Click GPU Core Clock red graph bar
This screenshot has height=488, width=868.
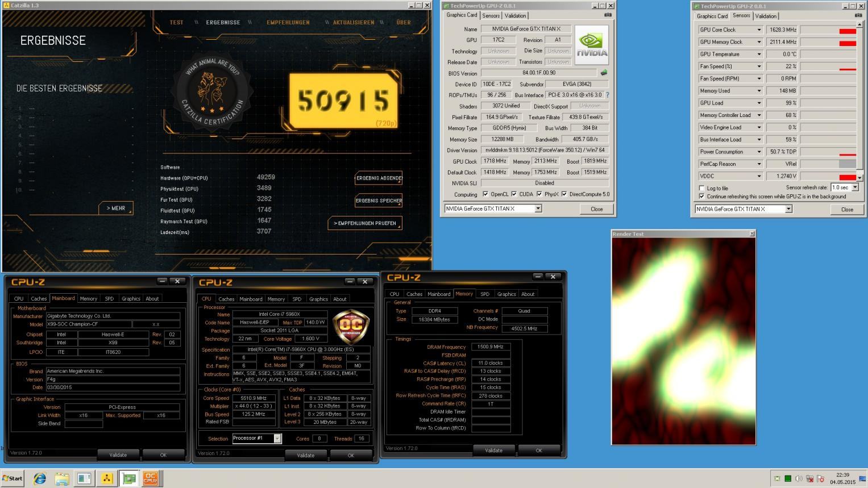848,31
